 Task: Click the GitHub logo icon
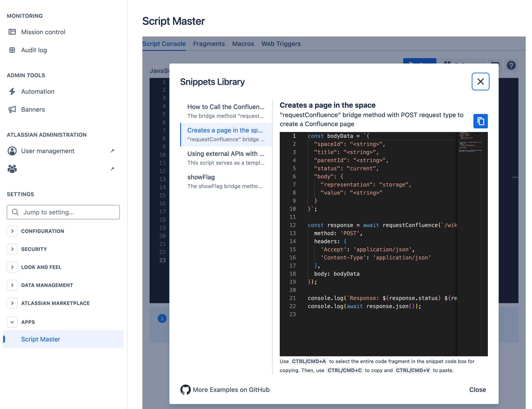185,390
